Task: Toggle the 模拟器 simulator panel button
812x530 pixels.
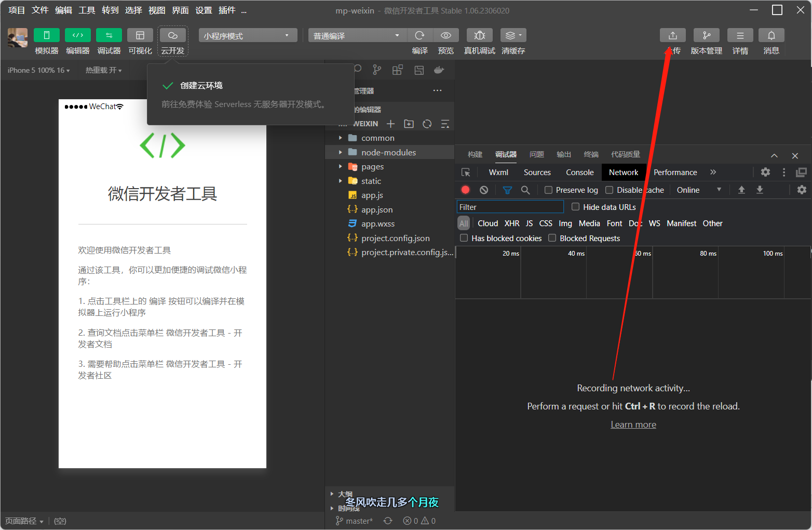Action: [47, 35]
